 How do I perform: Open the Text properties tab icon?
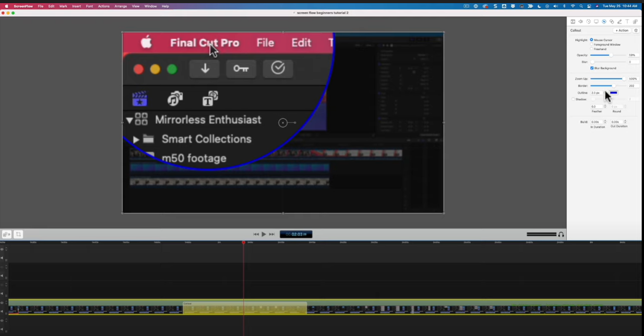[x=627, y=21]
